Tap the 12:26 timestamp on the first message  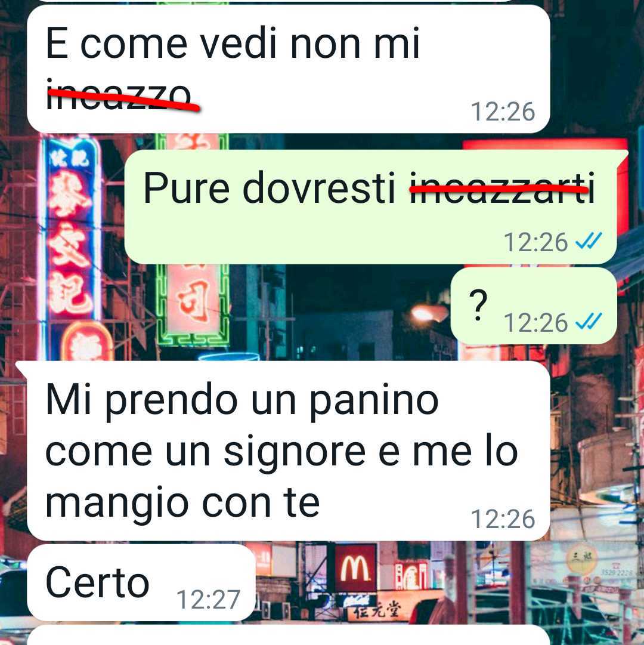pyautogui.click(x=503, y=112)
